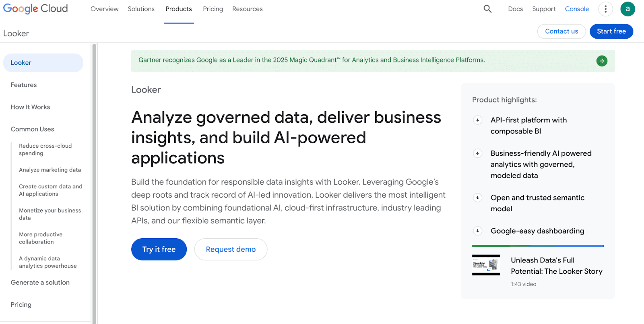Open the Support link
The image size is (644, 324).
point(544,9)
